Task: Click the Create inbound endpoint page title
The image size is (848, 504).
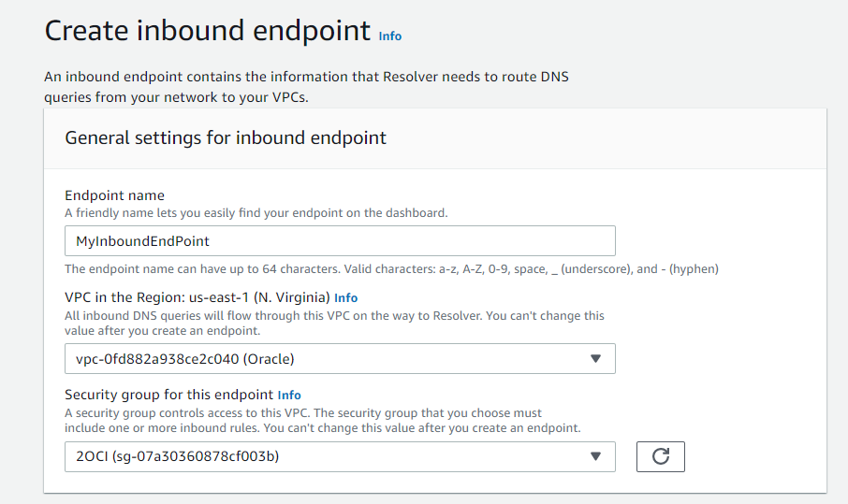Action: click(208, 31)
